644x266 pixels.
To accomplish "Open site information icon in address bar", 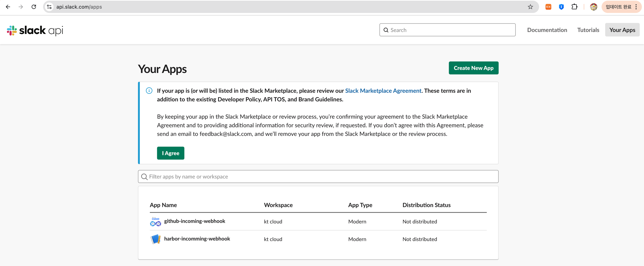I will click(49, 7).
